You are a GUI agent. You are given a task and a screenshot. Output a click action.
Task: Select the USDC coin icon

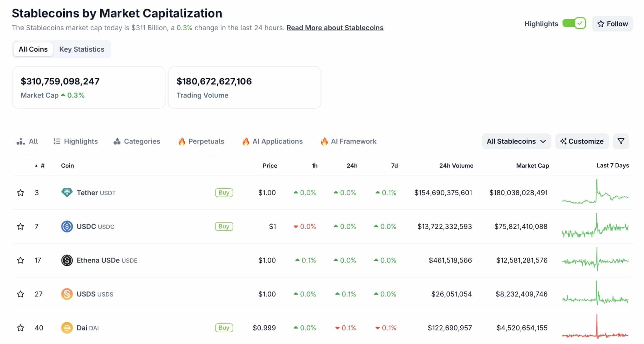(66, 226)
